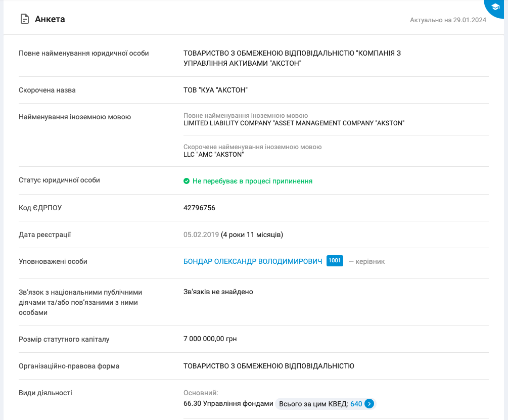
Task: Click status text "Не перебуває в процесі припинення"
Action: 252,181
